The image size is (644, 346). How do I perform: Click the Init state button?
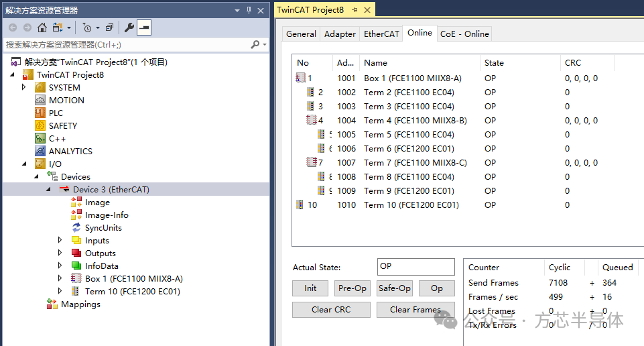(x=310, y=288)
